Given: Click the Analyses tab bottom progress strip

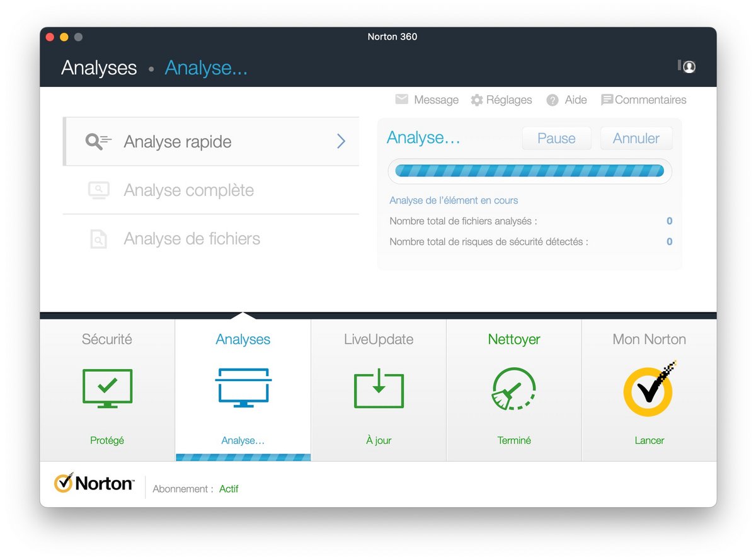Looking at the screenshot, I should [243, 457].
